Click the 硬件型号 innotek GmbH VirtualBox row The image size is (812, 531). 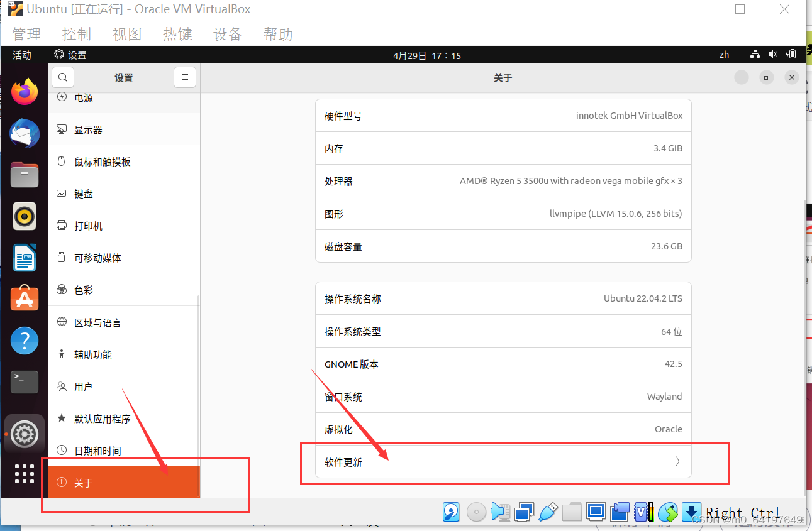(x=503, y=116)
